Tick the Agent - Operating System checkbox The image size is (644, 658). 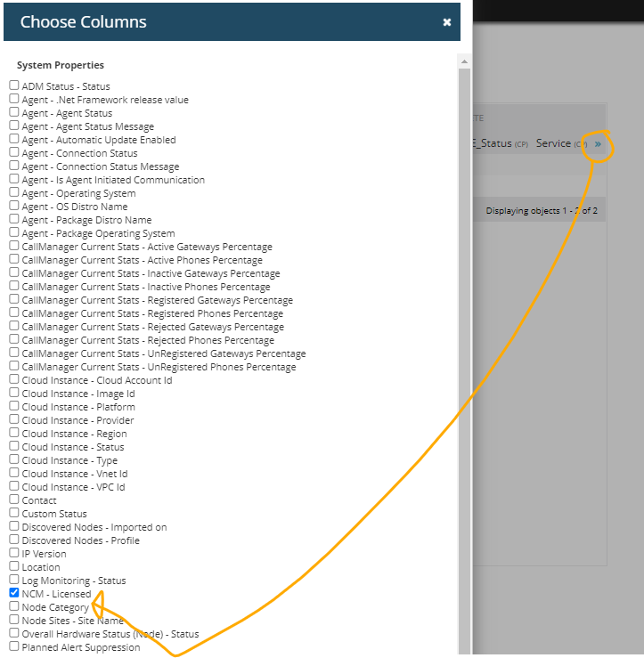coord(14,192)
